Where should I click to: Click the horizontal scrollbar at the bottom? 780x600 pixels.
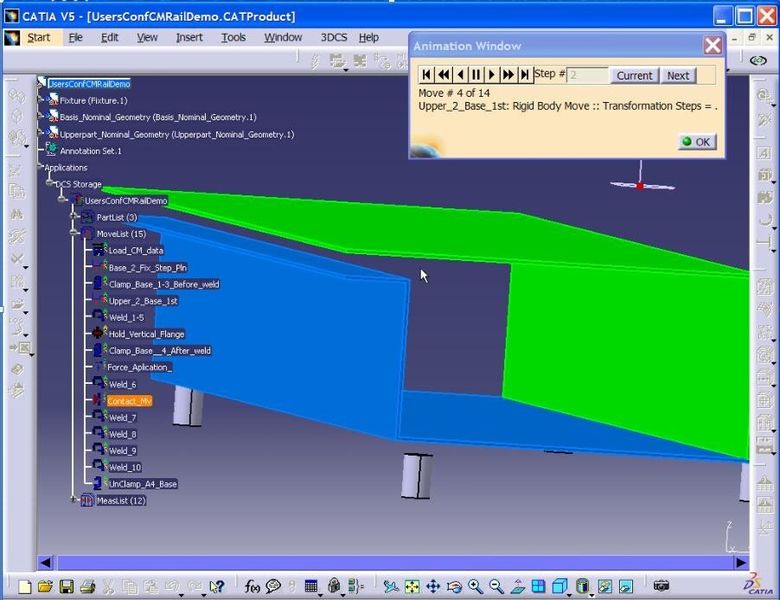click(390, 563)
